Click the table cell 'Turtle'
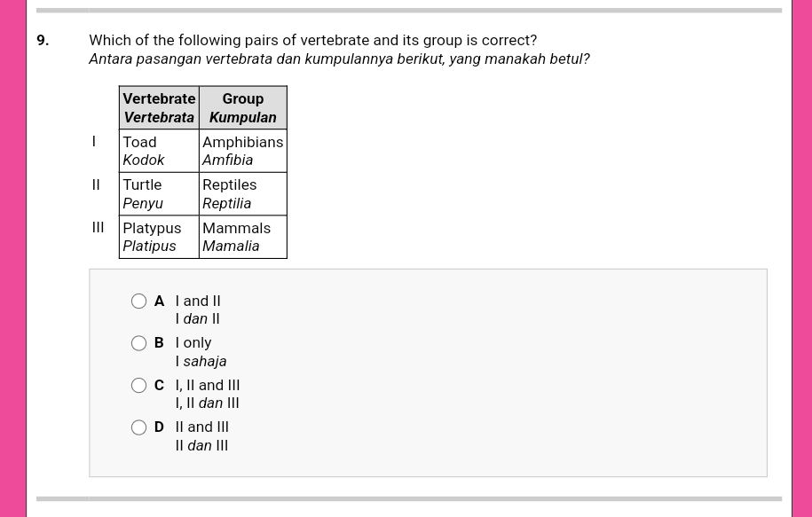Image resolution: width=812 pixels, height=517 pixels. [x=142, y=184]
